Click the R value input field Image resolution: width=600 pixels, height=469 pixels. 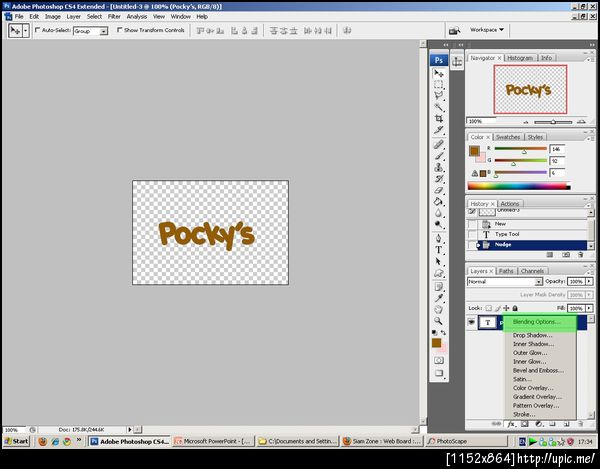click(557, 149)
